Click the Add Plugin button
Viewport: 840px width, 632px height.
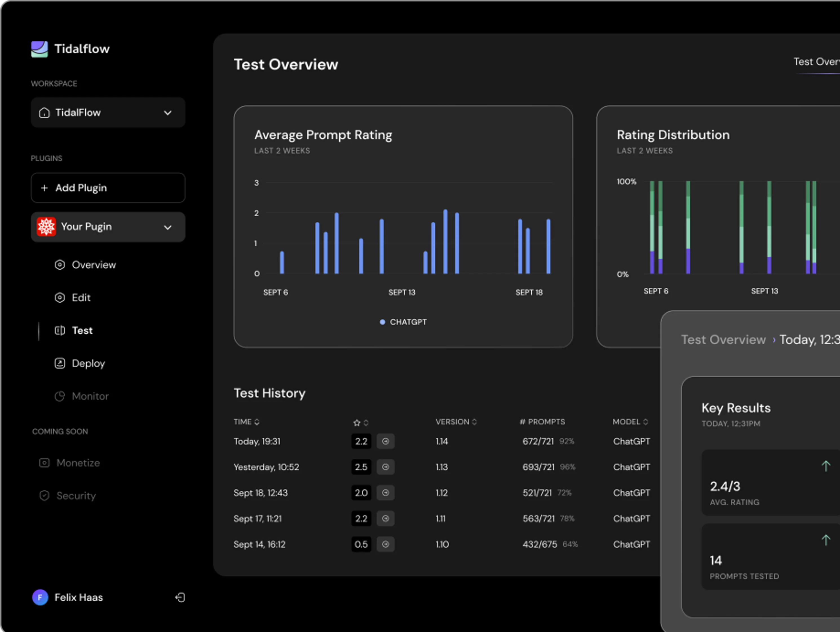[108, 188]
